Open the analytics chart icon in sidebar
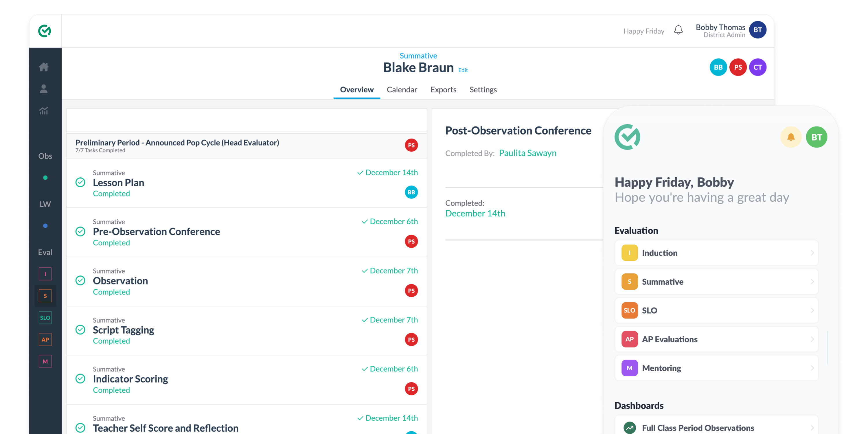868x434 pixels. coord(43,111)
